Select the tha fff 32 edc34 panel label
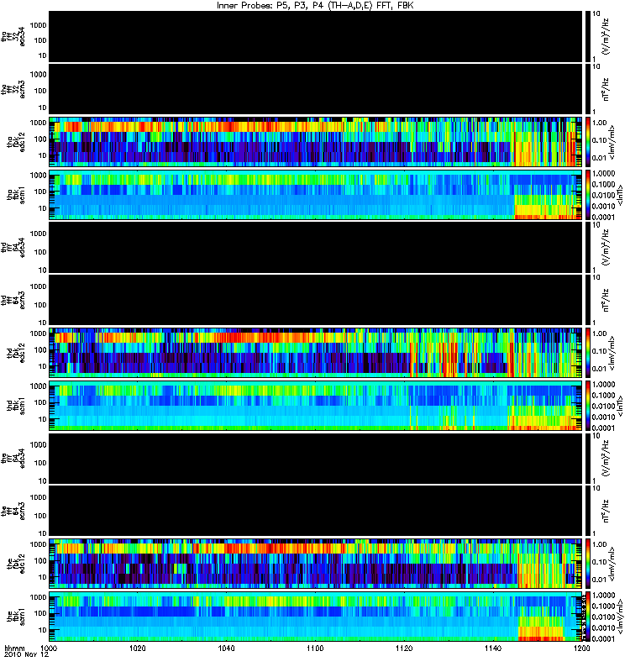 tap(13, 37)
